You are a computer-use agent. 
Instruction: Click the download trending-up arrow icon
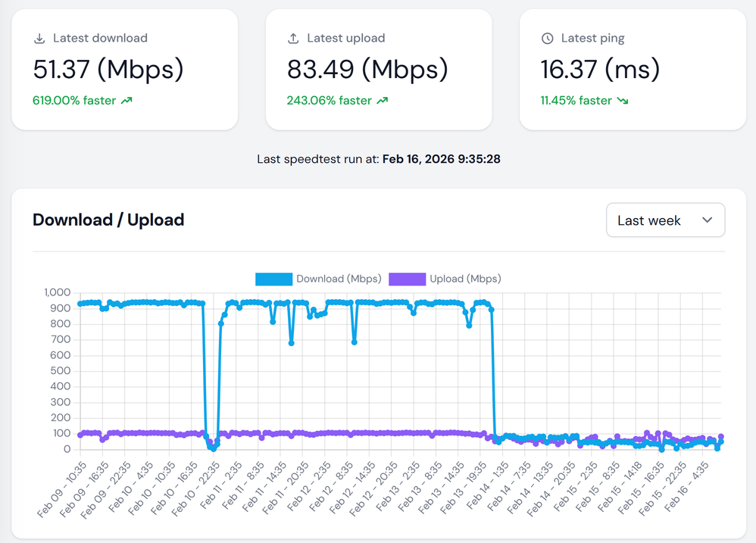tap(127, 101)
